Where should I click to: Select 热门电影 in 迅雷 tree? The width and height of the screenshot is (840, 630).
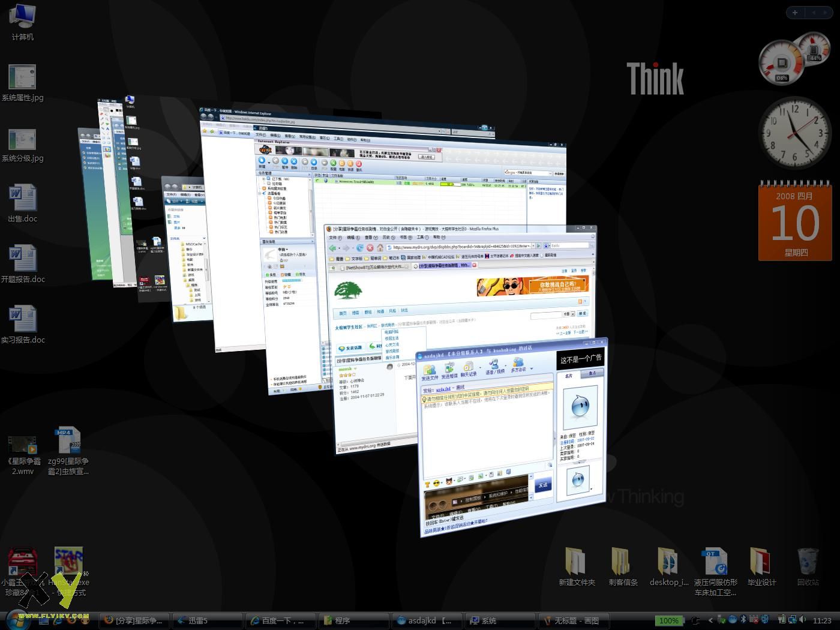coord(280,218)
